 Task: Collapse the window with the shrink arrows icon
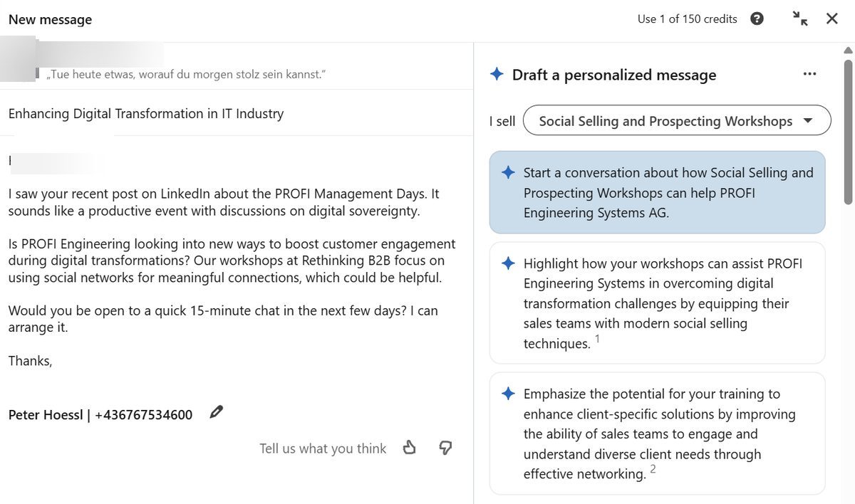click(799, 19)
